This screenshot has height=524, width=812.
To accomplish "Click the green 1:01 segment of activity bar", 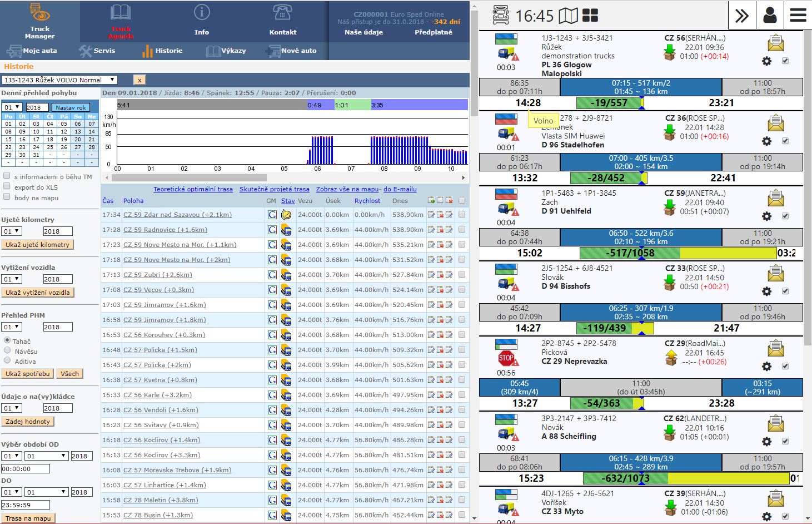I will [x=352, y=105].
